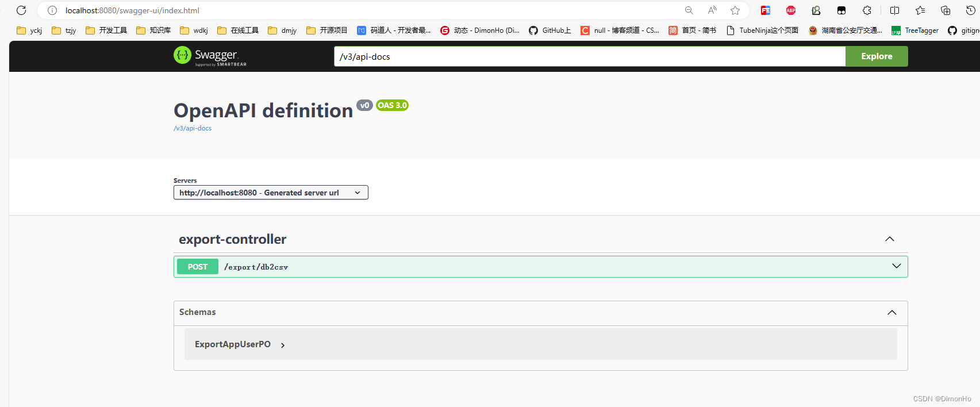Screen dimensions: 980x407
Task: Collapse the Schemas section arrow
Action: click(x=892, y=312)
